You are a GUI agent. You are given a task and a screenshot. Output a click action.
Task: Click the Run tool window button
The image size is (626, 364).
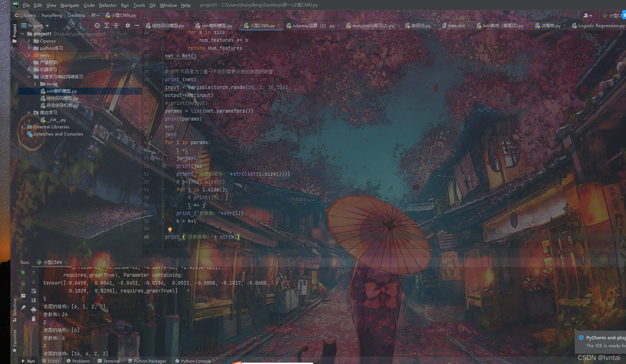coord(28,361)
